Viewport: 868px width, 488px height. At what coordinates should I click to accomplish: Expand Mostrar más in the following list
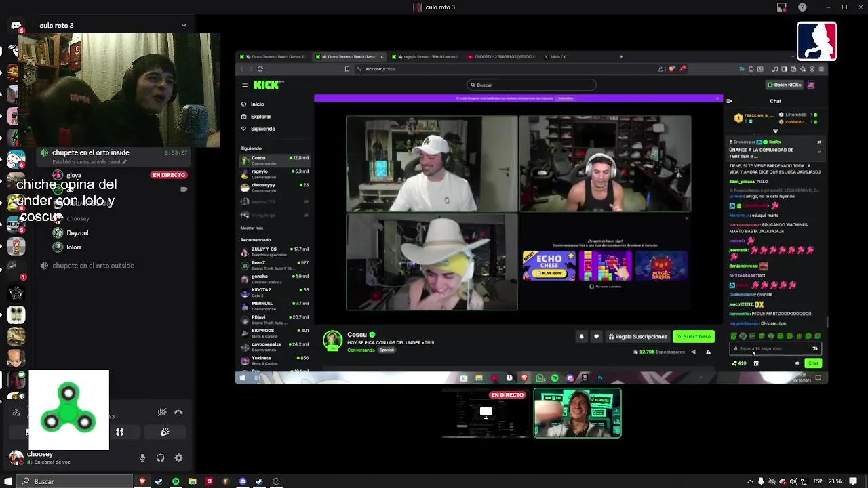coord(252,228)
